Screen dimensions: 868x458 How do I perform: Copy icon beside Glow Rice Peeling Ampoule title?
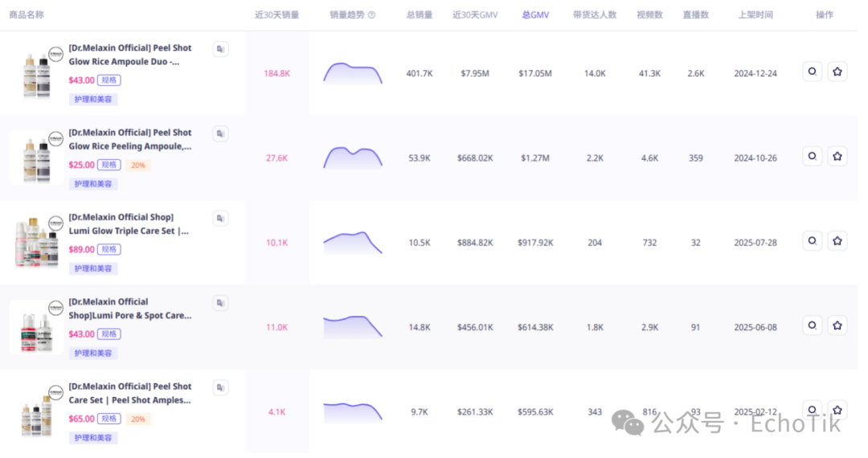click(x=220, y=134)
